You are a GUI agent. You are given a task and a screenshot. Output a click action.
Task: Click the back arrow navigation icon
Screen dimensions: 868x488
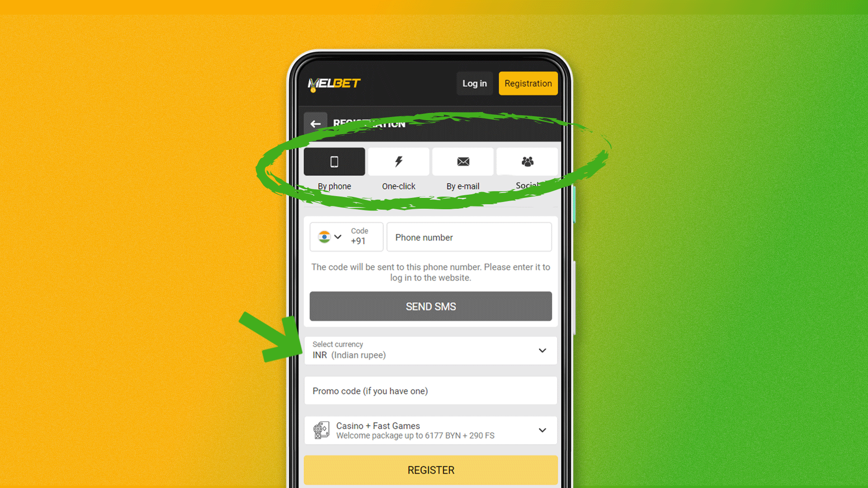316,123
